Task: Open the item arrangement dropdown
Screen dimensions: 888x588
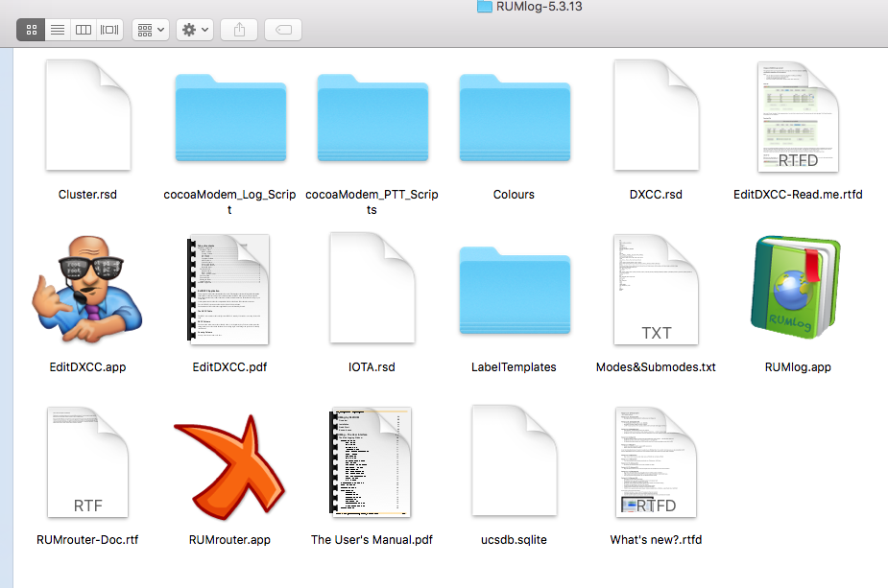Action: pyautogui.click(x=151, y=30)
